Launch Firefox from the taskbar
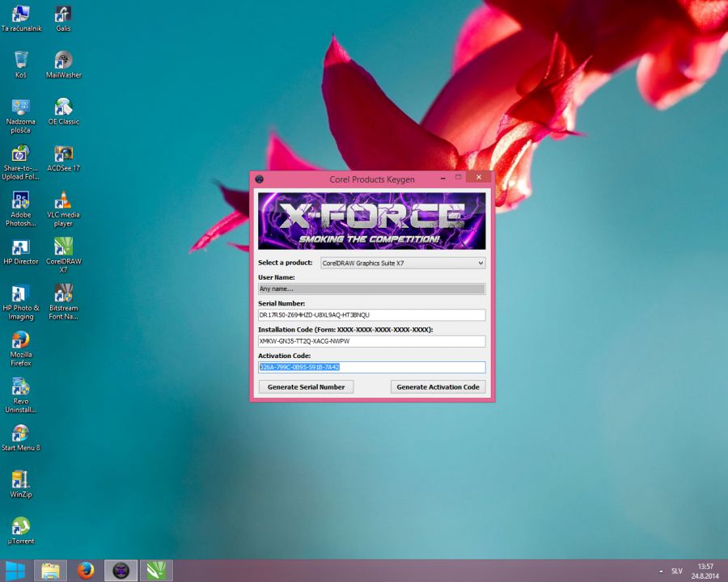Image resolution: width=728 pixels, height=582 pixels. pyautogui.click(x=86, y=571)
